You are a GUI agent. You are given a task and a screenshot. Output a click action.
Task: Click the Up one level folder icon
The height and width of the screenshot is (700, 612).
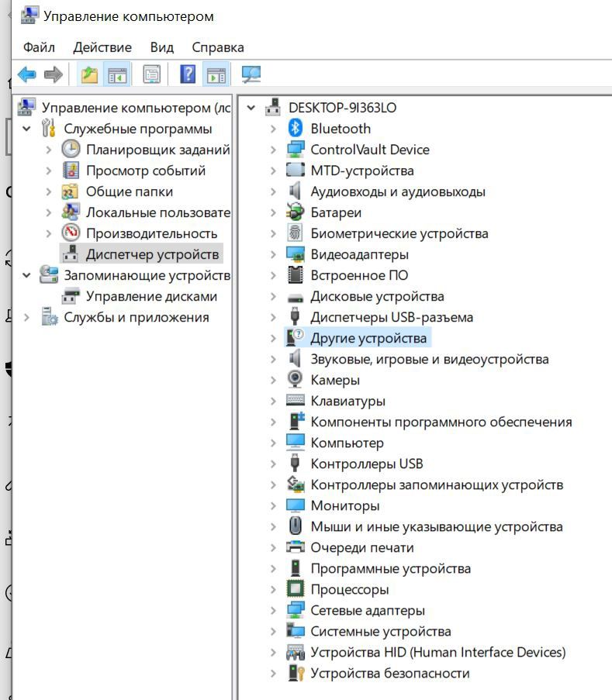[89, 74]
